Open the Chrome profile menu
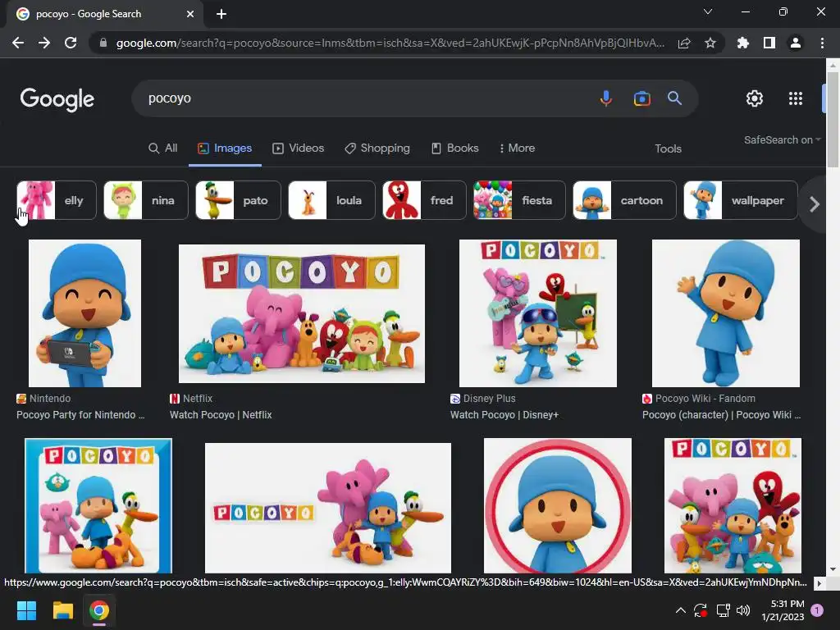Image resolution: width=840 pixels, height=630 pixels. (796, 43)
